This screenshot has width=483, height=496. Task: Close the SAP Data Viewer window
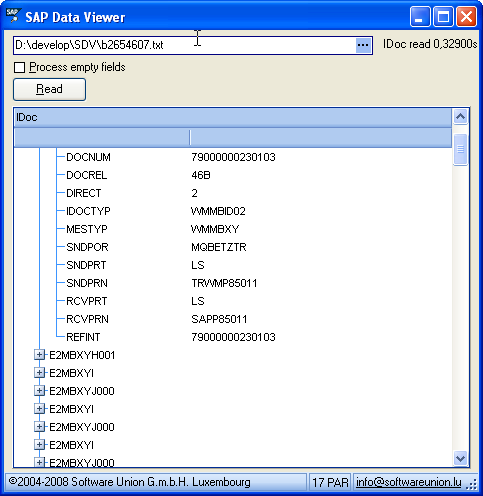466,16
